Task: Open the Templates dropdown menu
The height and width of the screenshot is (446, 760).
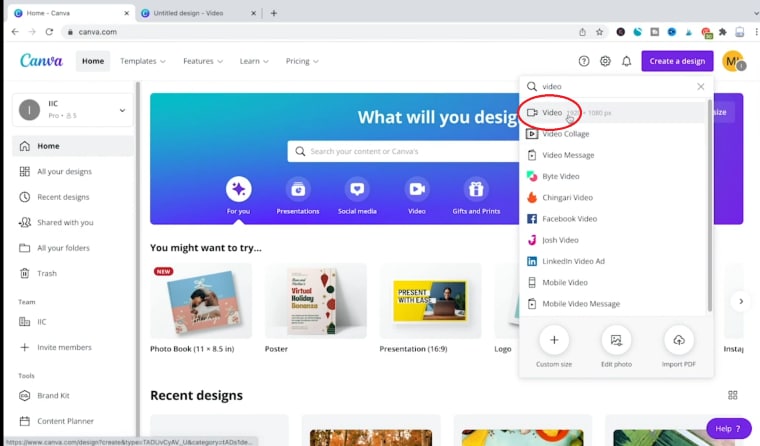Action: [x=143, y=61]
